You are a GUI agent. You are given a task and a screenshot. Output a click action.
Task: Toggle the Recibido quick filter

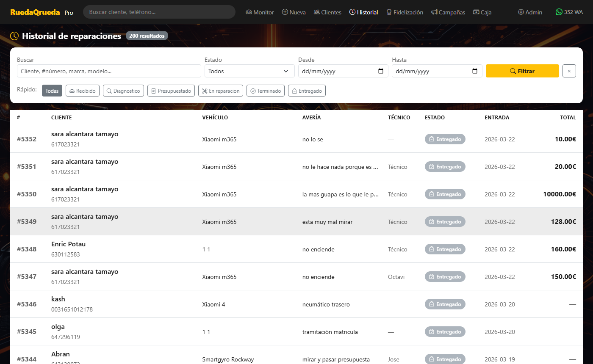point(83,91)
